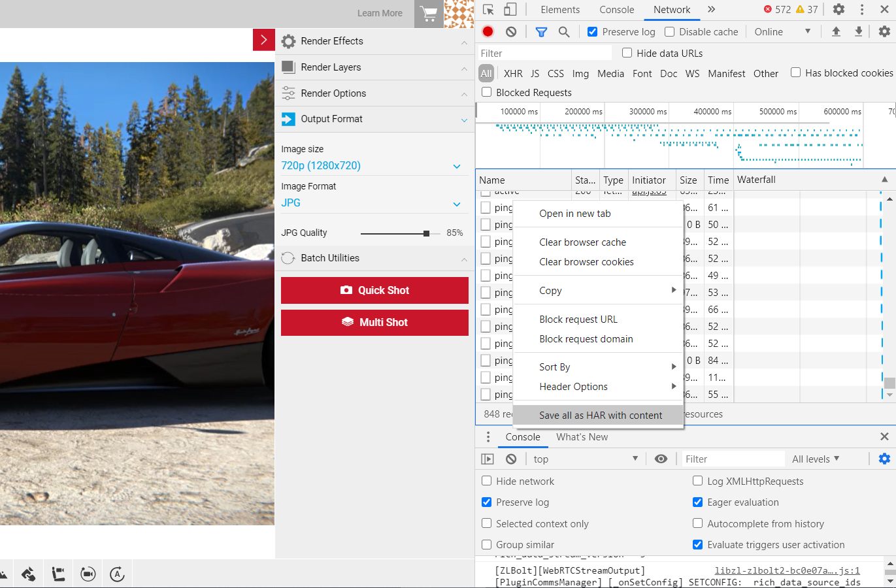
Task: Open DevTools three-dot menu
Action: pyautogui.click(x=862, y=9)
